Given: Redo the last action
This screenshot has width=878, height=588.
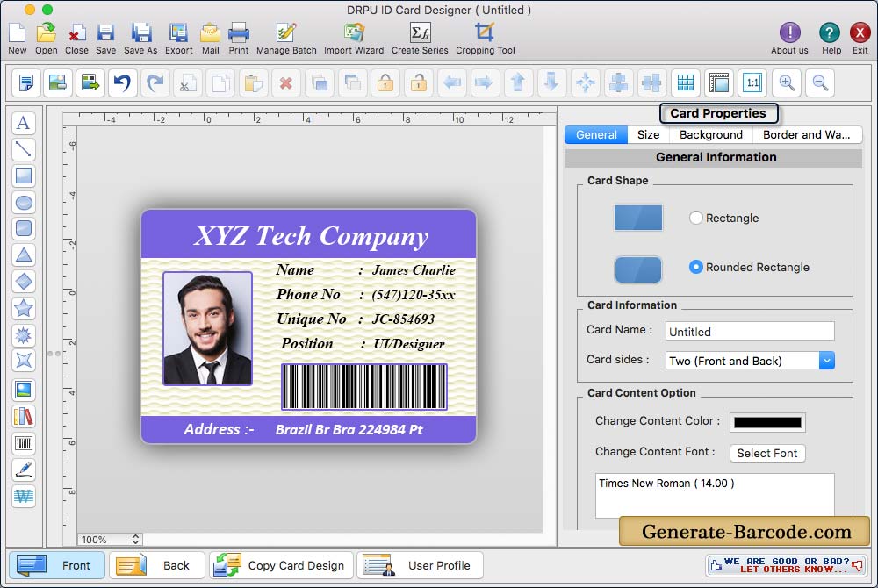Looking at the screenshot, I should (x=155, y=82).
